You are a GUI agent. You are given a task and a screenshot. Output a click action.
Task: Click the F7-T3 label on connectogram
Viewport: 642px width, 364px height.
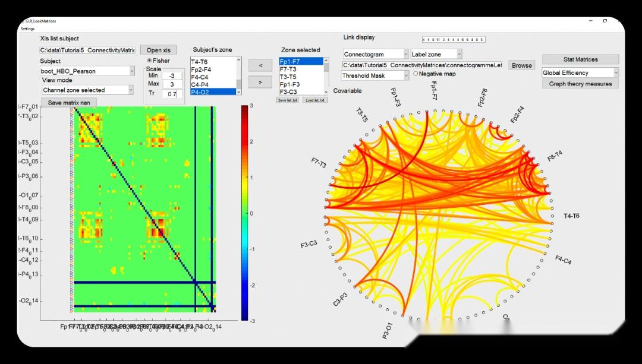319,163
